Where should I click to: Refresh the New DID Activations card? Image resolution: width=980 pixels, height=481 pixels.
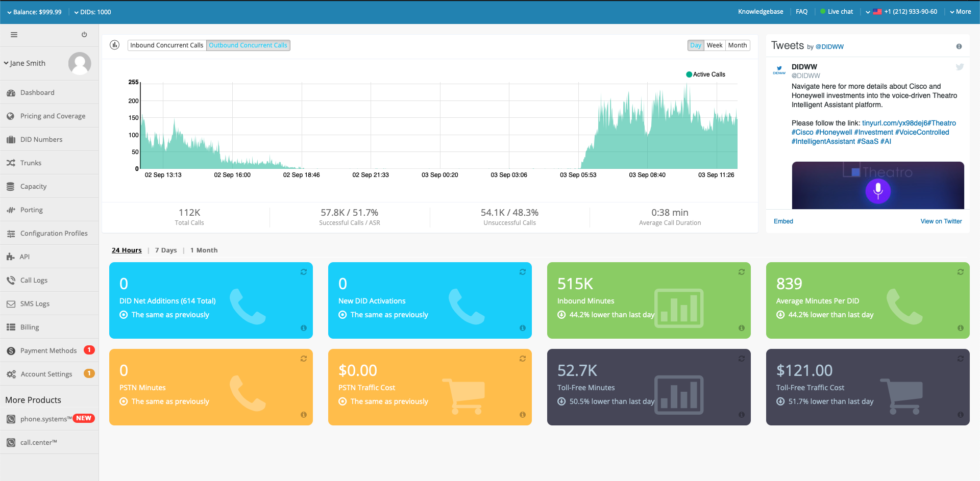point(523,272)
